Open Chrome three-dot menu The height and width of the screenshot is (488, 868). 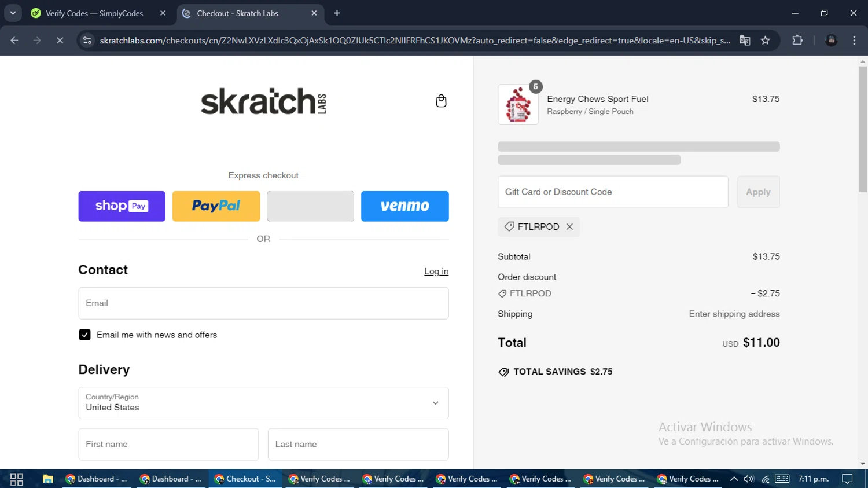(854, 40)
